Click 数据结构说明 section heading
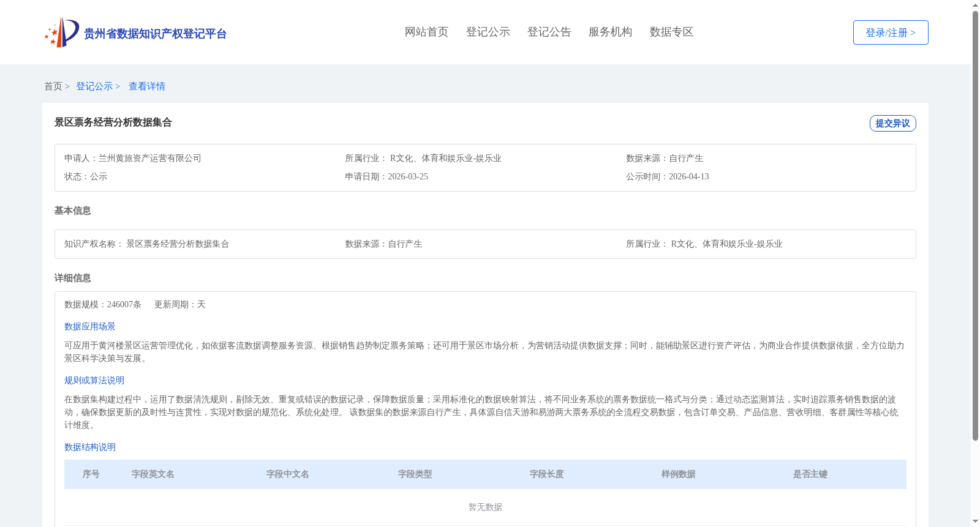The width and height of the screenshot is (980, 527). [x=90, y=447]
